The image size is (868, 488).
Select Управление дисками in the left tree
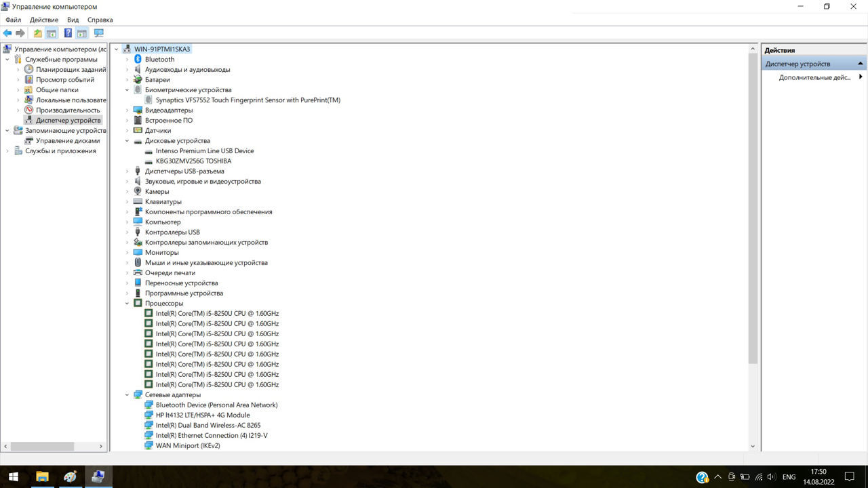point(68,141)
